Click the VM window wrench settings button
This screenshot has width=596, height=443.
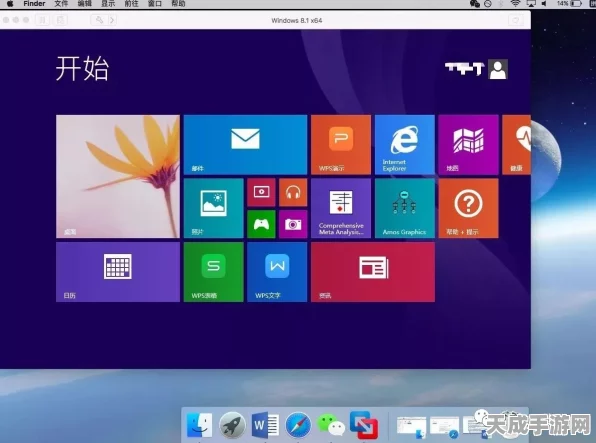pyautogui.click(x=99, y=20)
